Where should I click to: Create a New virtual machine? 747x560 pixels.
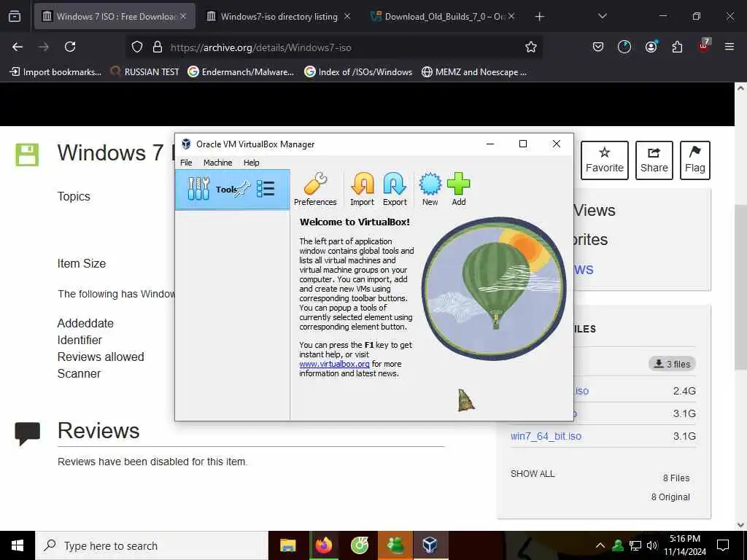click(x=430, y=189)
